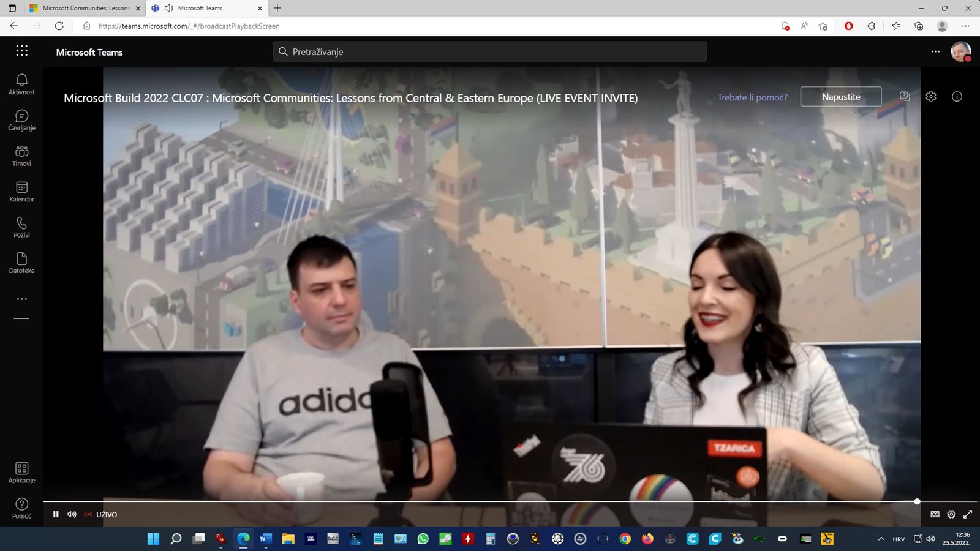Show more apps via sidebar ellipsis
Screen dimensions: 980x551
[x=21, y=299]
